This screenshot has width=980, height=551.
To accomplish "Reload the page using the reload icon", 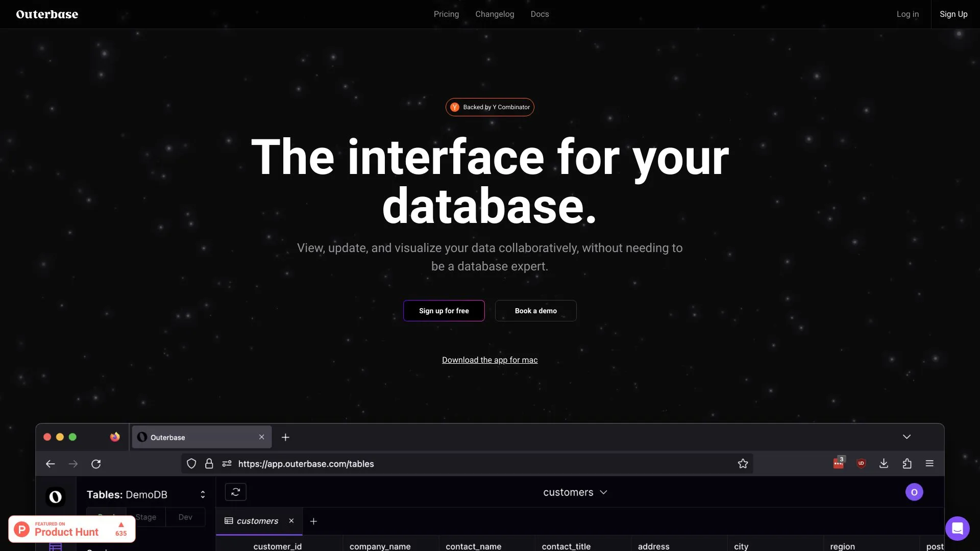I will pyautogui.click(x=96, y=464).
